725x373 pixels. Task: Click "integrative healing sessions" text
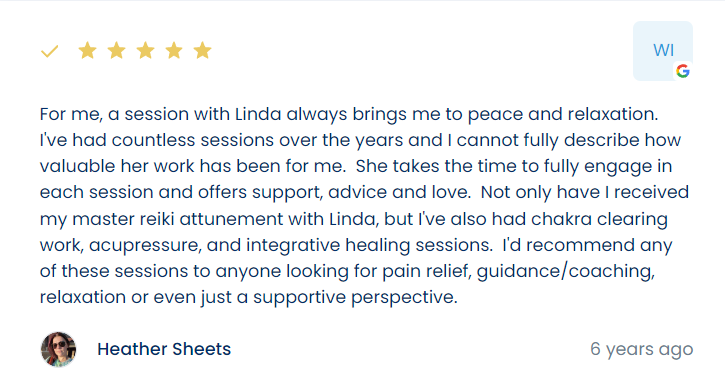(369, 245)
